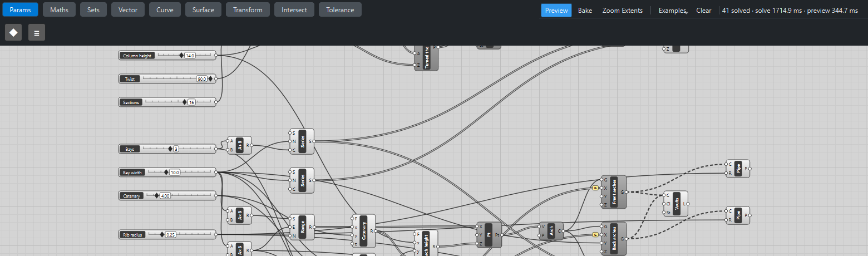Select the diamond parameter icon in toolbar
This screenshot has width=868, height=256.
pos(13,32)
